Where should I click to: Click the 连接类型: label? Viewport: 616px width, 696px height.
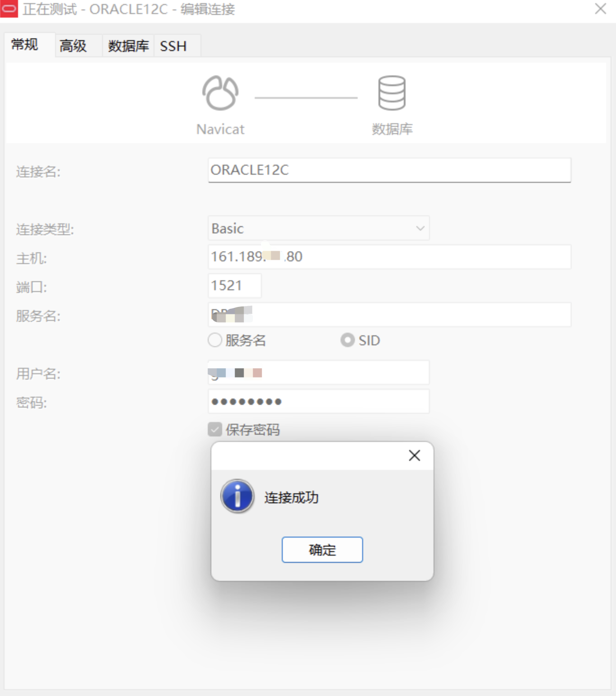tap(45, 229)
